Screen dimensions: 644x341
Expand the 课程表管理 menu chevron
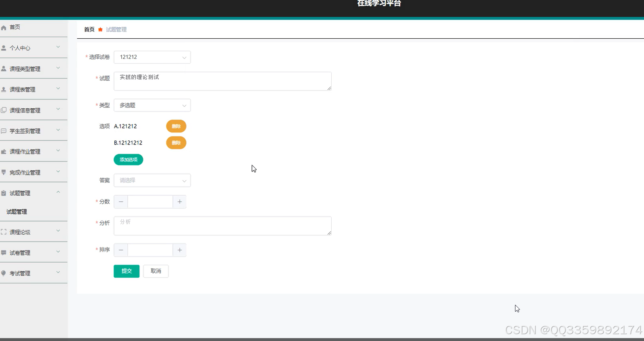58,88
